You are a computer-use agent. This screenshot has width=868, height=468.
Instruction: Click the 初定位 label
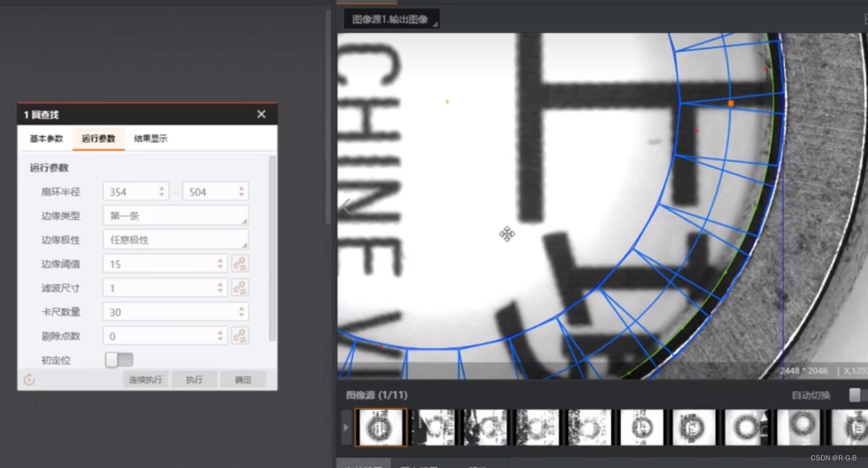tap(56, 360)
